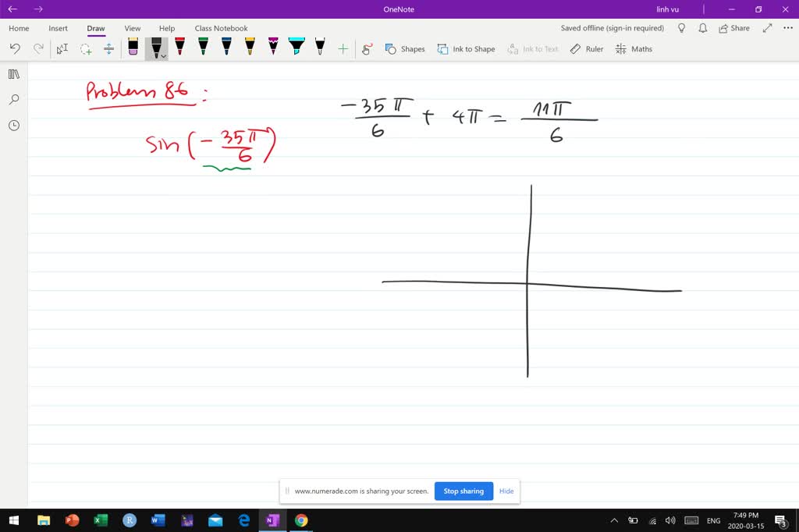Open the Home tab
Image resolution: width=799 pixels, height=532 pixels.
click(x=19, y=28)
